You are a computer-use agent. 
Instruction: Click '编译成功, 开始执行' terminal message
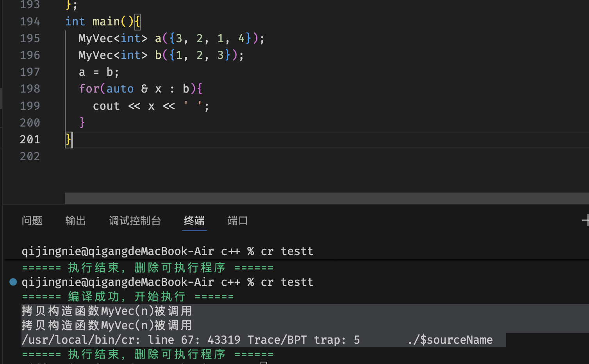click(x=128, y=297)
